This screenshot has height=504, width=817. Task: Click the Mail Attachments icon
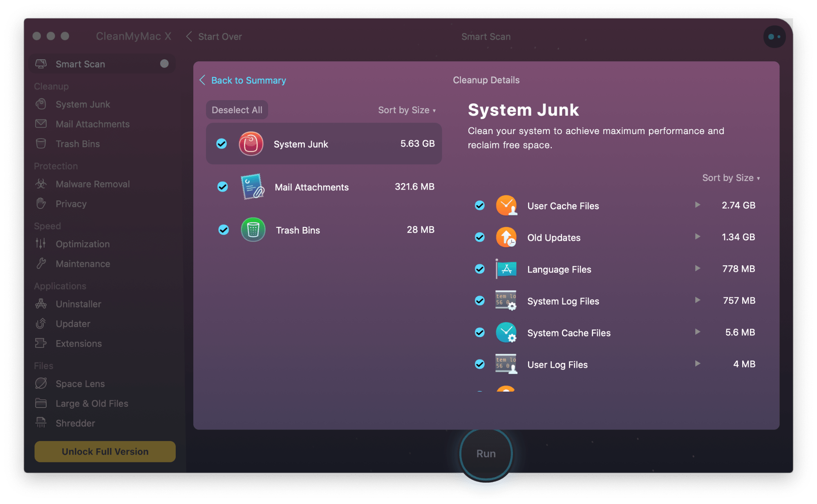click(x=253, y=187)
